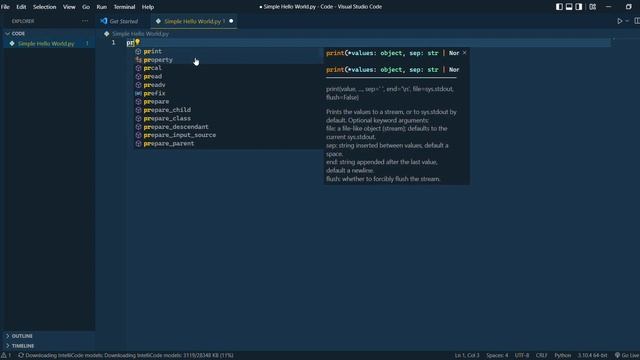Viewport: 640px width, 360px height.
Task: Click the typed text on line 1
Action: click(130, 42)
